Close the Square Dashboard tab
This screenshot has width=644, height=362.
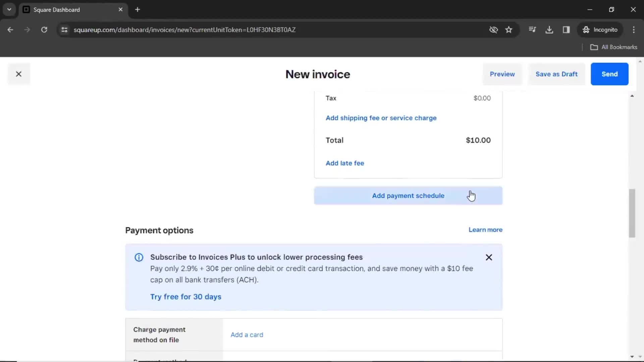coord(120,10)
